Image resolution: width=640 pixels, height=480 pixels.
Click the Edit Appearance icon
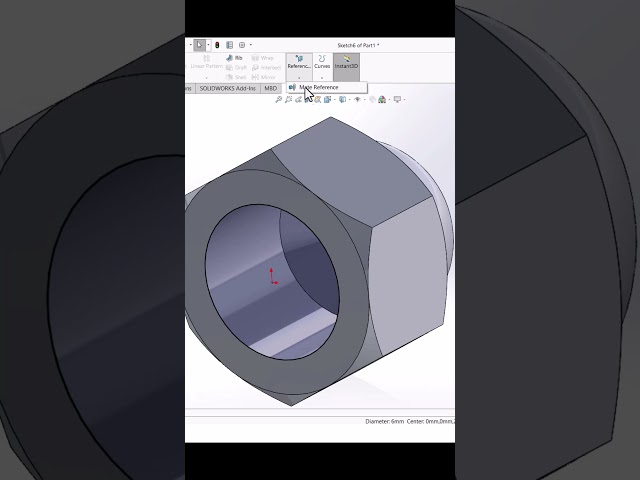pyautogui.click(x=372, y=99)
